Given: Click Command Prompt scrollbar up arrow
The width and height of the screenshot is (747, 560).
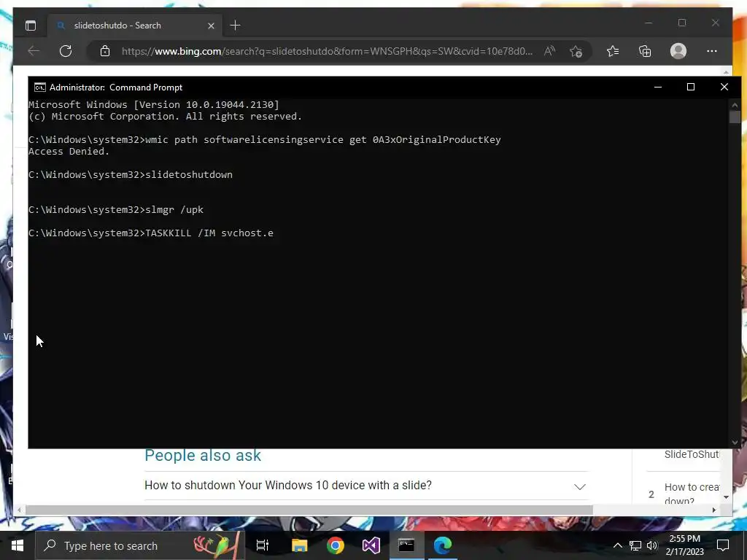Looking at the screenshot, I should point(735,105).
